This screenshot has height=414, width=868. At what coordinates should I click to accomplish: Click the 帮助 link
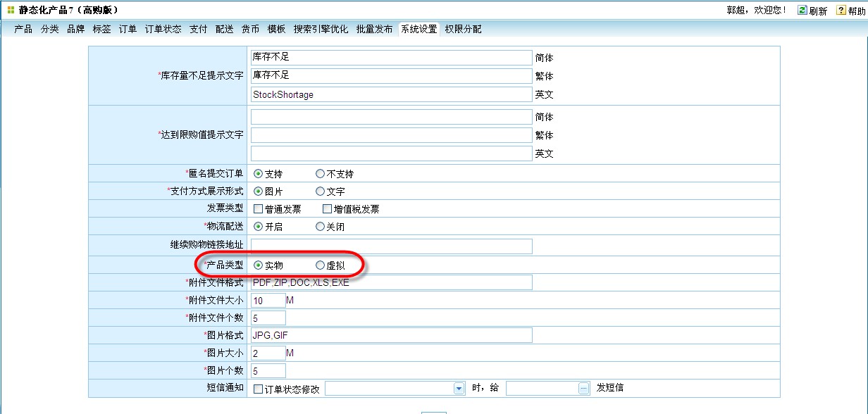coord(856,11)
